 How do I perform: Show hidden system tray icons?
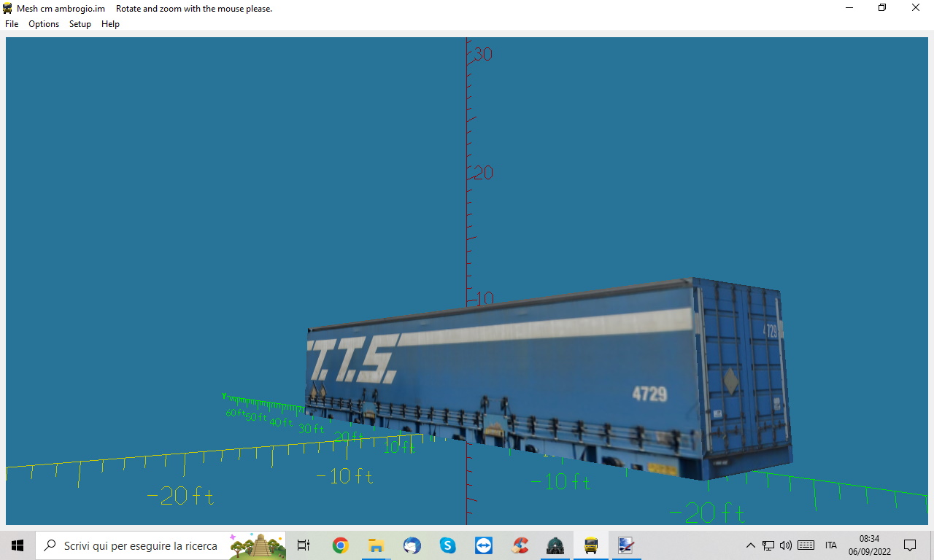click(750, 545)
